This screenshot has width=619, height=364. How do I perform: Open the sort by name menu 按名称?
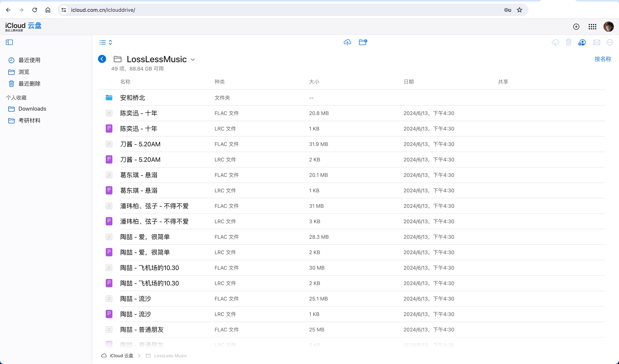click(x=603, y=59)
